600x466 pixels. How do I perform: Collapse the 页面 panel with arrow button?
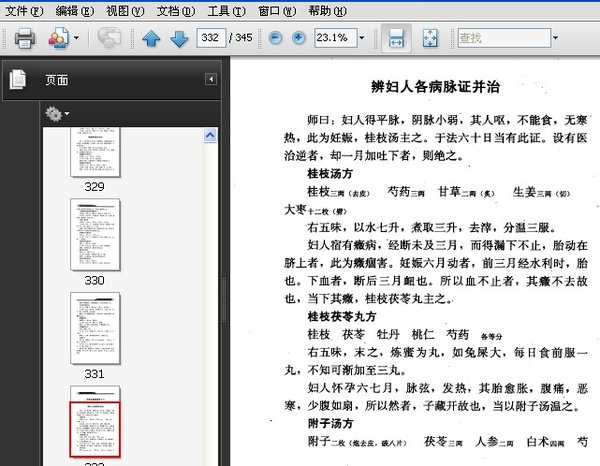[x=211, y=79]
